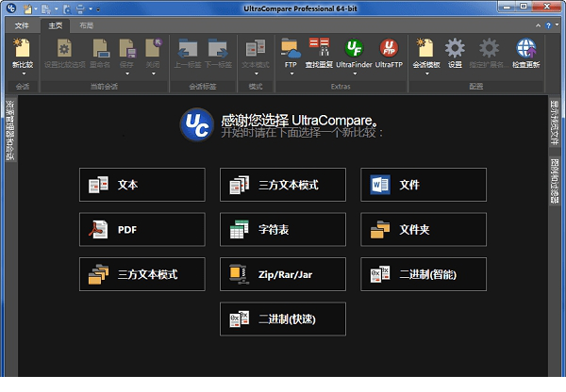Image resolution: width=566 pixels, height=392 pixels.
Task: Start 三方文本模式 with folder stack icon
Action: 142,274
